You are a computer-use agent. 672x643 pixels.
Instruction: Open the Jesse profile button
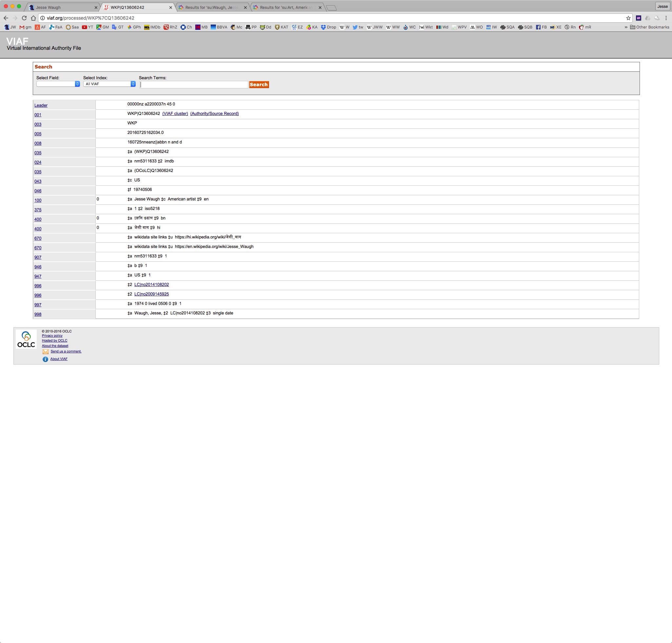tap(662, 7)
